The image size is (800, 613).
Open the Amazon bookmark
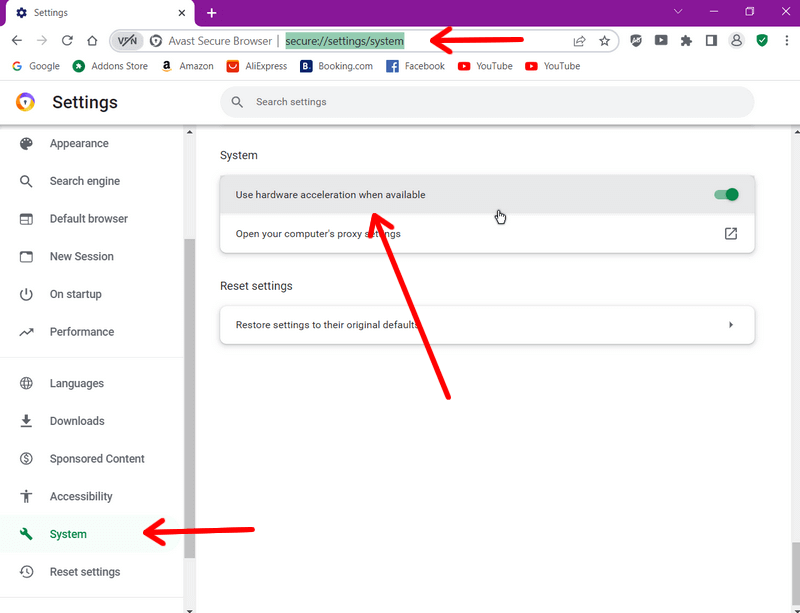coord(187,66)
